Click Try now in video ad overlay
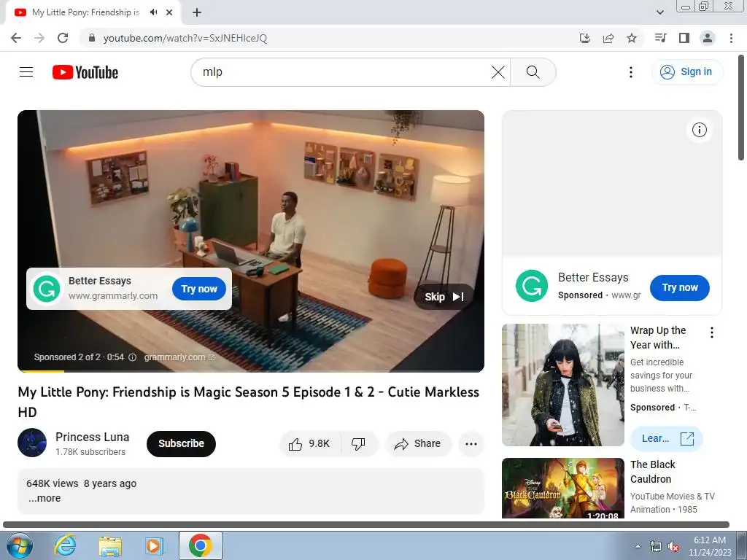 coord(198,289)
